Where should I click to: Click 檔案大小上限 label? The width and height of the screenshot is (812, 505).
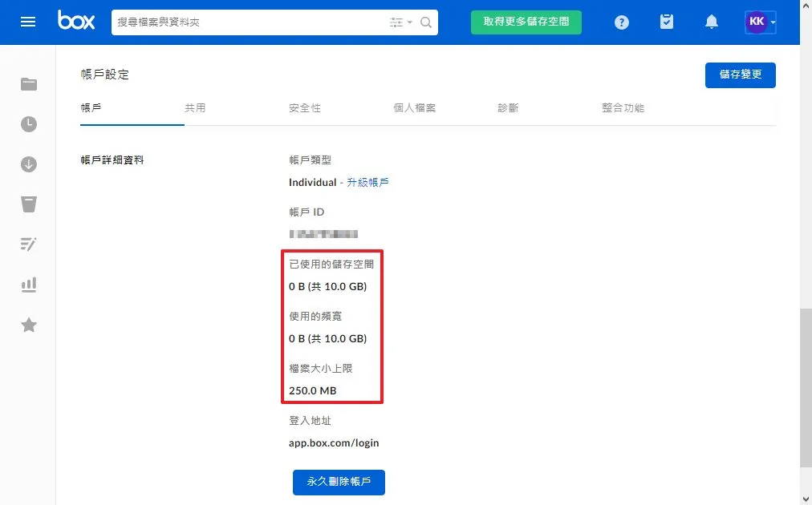(321, 369)
